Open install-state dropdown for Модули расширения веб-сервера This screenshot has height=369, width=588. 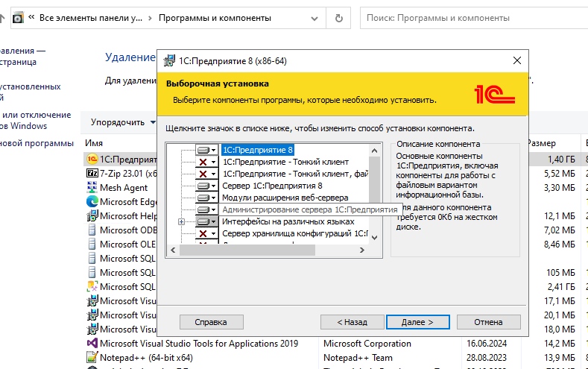click(206, 198)
